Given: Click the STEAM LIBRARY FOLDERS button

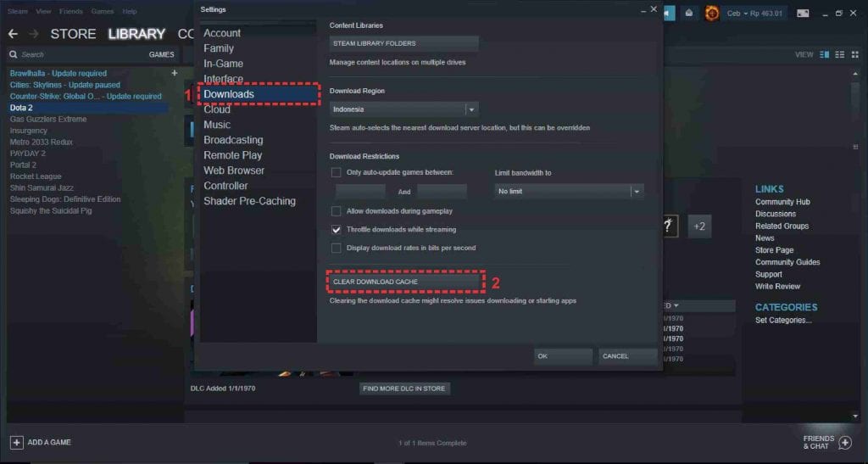Looking at the screenshot, I should tap(403, 43).
